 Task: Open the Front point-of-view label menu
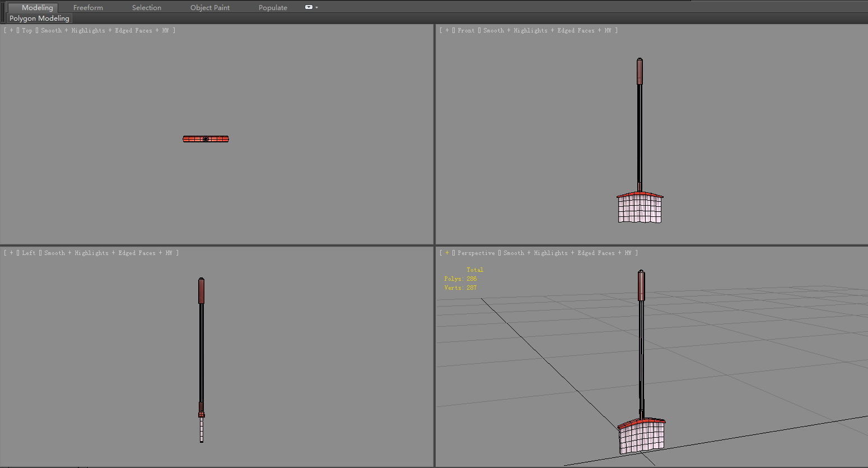(466, 30)
